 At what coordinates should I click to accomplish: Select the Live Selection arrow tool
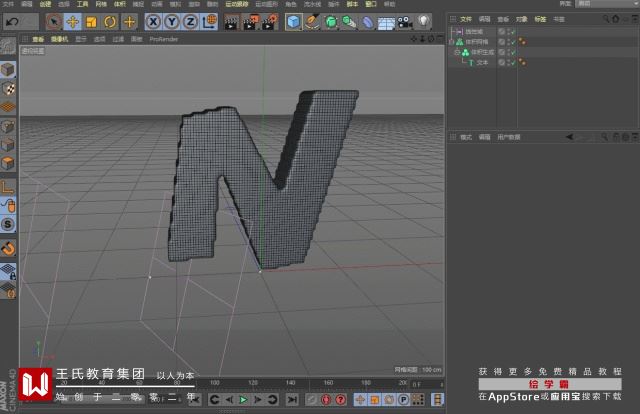coord(54,22)
